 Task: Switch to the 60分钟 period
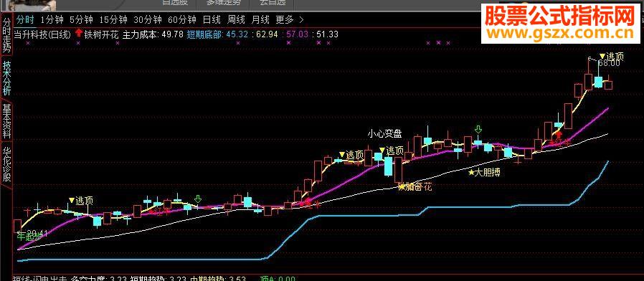(182, 19)
